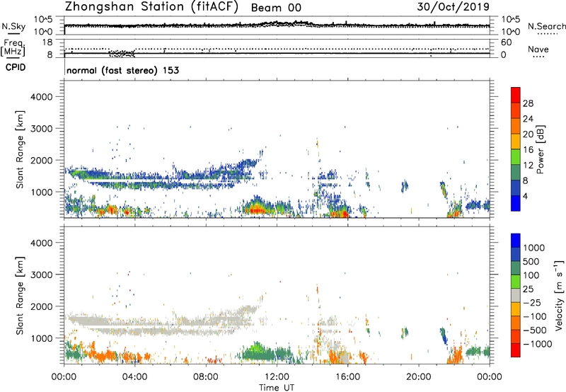Click the Slant Range label of power panel
566x392 pixels.
[x=20, y=149]
